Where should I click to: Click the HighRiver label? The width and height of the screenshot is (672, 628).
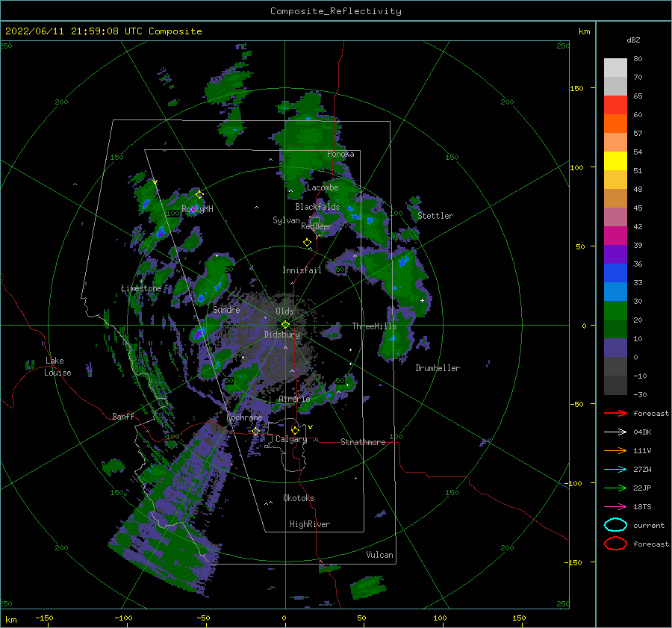pyautogui.click(x=310, y=524)
